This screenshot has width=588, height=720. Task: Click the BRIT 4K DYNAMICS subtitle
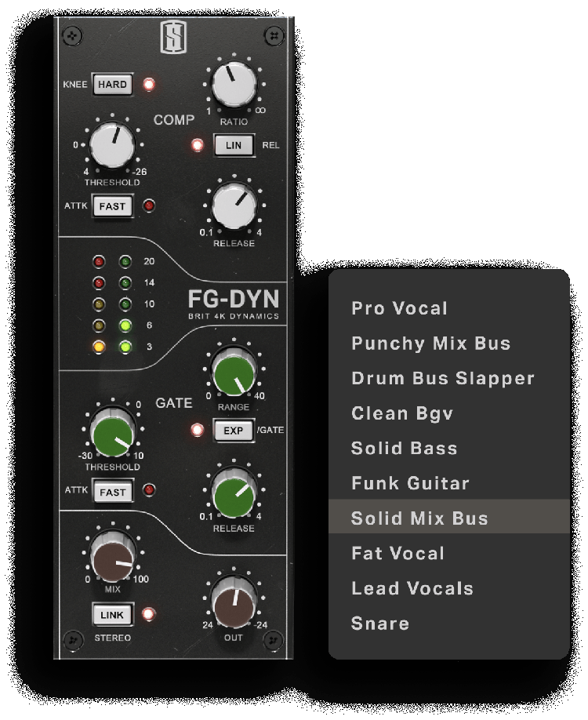[x=233, y=316]
